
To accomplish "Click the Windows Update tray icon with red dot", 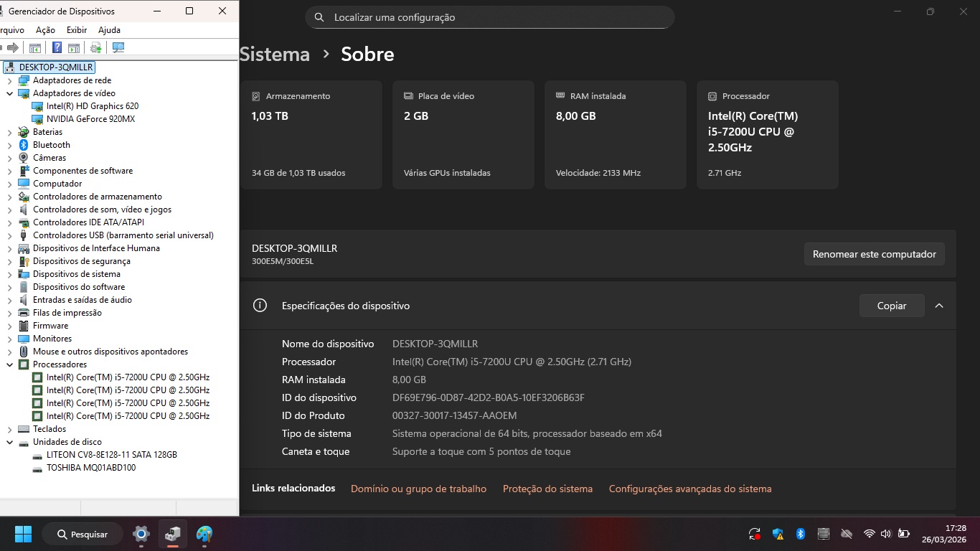I will click(755, 534).
